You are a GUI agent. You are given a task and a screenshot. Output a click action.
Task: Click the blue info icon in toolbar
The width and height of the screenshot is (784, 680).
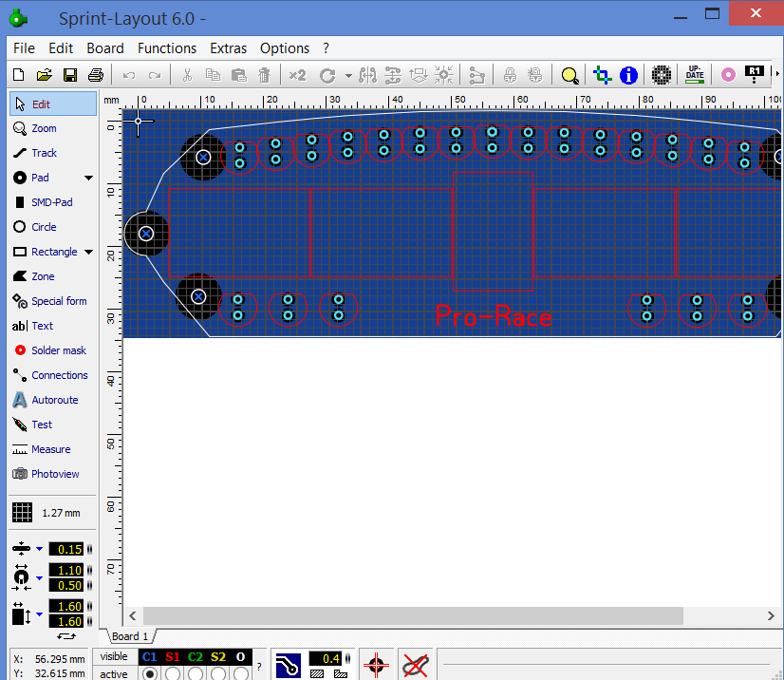(628, 75)
